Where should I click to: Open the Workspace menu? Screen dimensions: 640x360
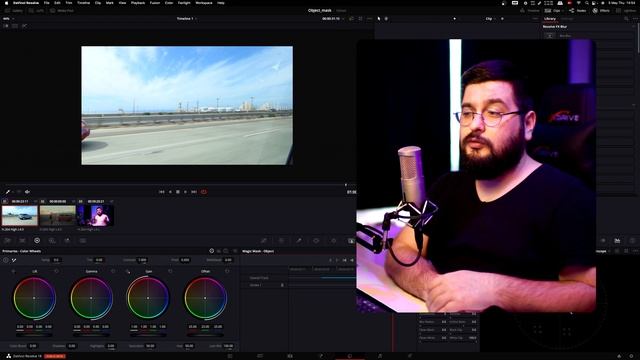coord(204,3)
